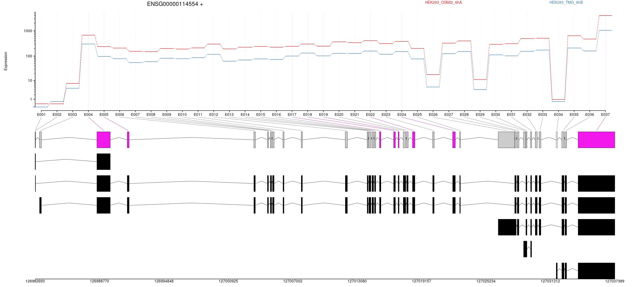Click the Expression y-axis label

6,61
